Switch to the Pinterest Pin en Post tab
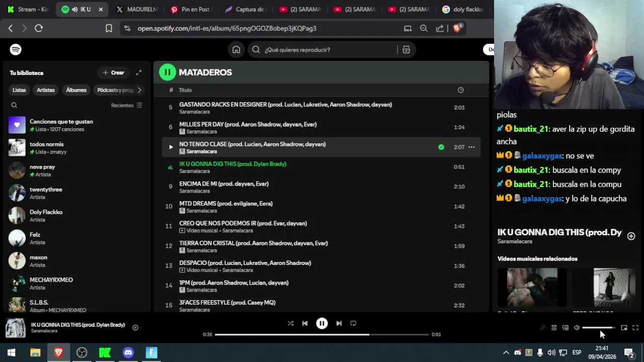644x362 pixels. point(191,9)
